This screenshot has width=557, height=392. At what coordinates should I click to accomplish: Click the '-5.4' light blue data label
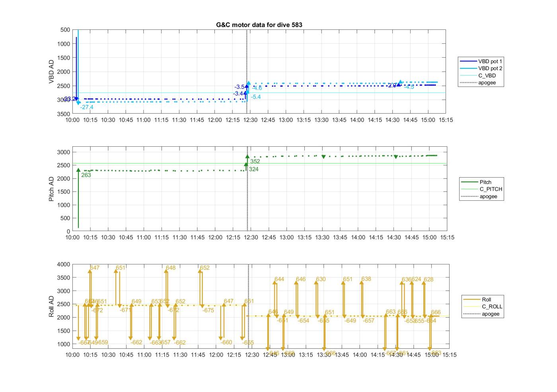tap(256, 97)
